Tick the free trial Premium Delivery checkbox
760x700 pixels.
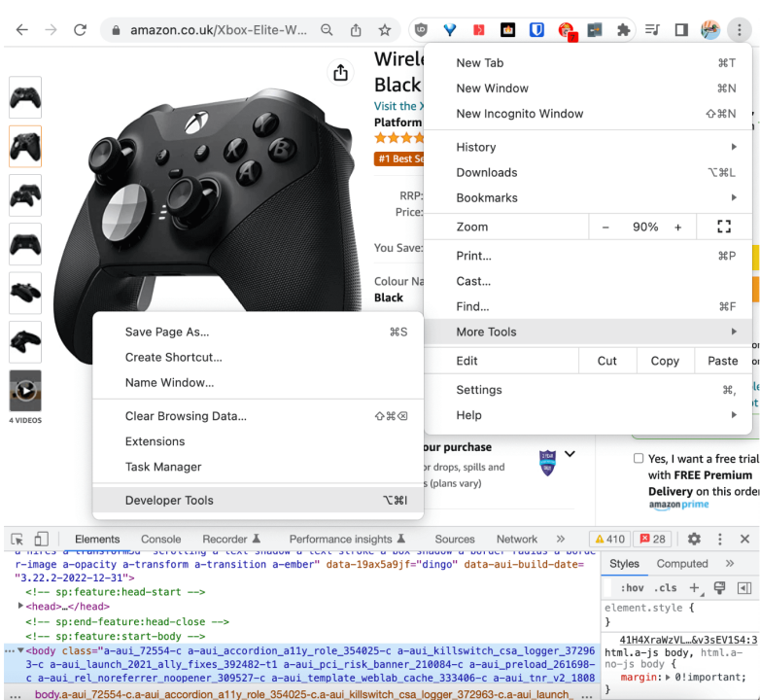[x=639, y=459]
